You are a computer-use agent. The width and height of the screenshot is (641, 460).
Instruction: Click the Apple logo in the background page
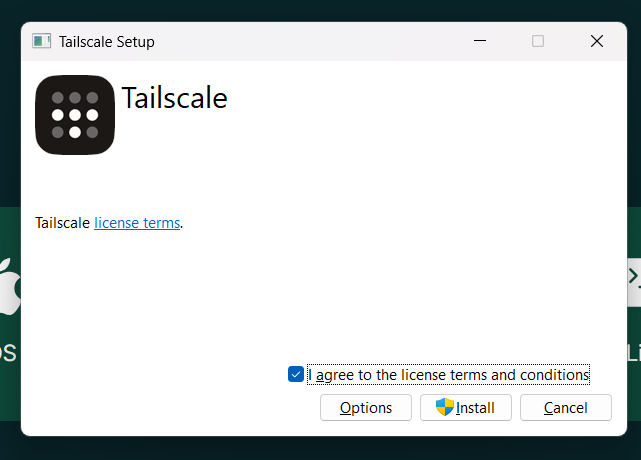pyautogui.click(x=10, y=286)
